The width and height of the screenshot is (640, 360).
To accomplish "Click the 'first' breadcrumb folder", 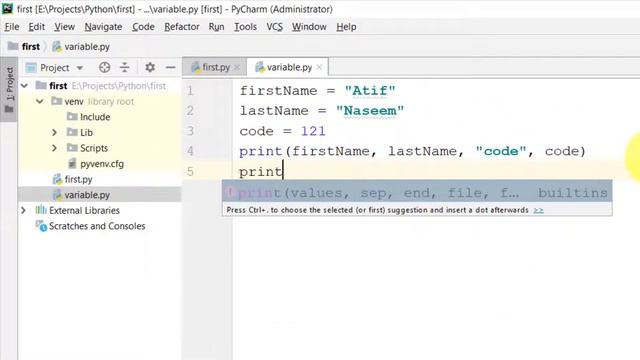I will pos(24,47).
